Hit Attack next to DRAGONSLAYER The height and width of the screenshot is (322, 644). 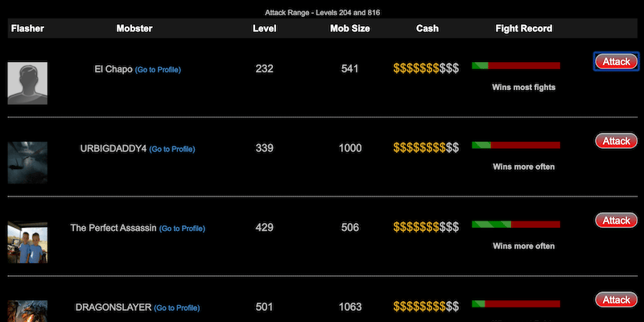[616, 300]
